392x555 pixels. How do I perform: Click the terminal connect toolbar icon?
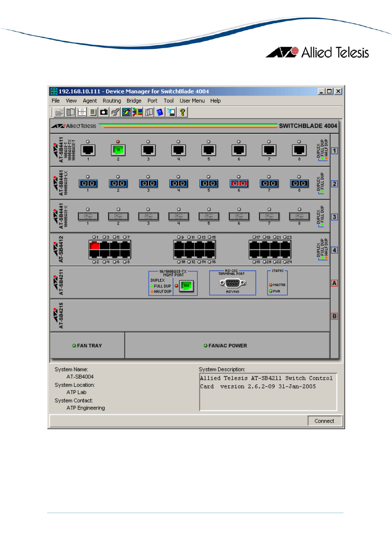pos(171,112)
